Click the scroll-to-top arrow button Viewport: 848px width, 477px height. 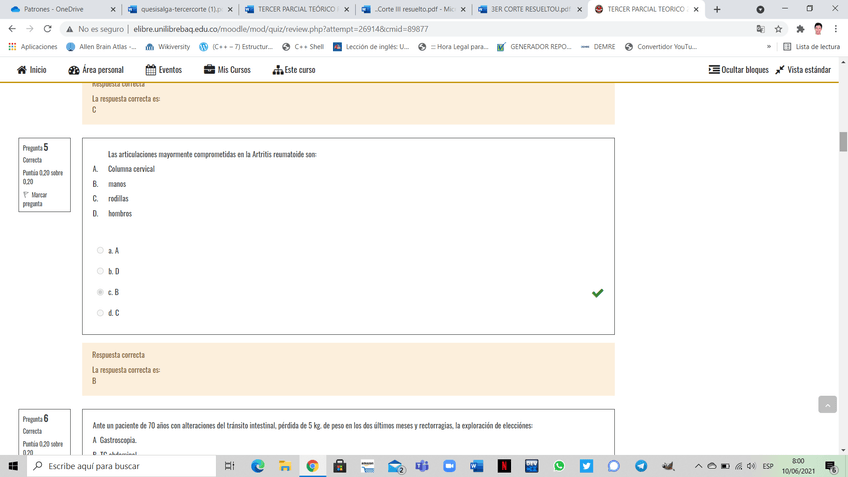[827, 405]
